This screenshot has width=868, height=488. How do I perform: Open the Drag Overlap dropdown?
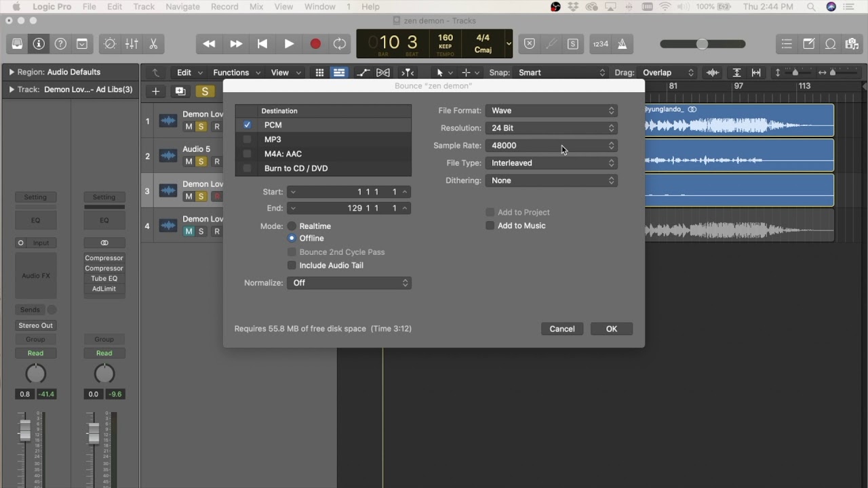click(x=668, y=73)
